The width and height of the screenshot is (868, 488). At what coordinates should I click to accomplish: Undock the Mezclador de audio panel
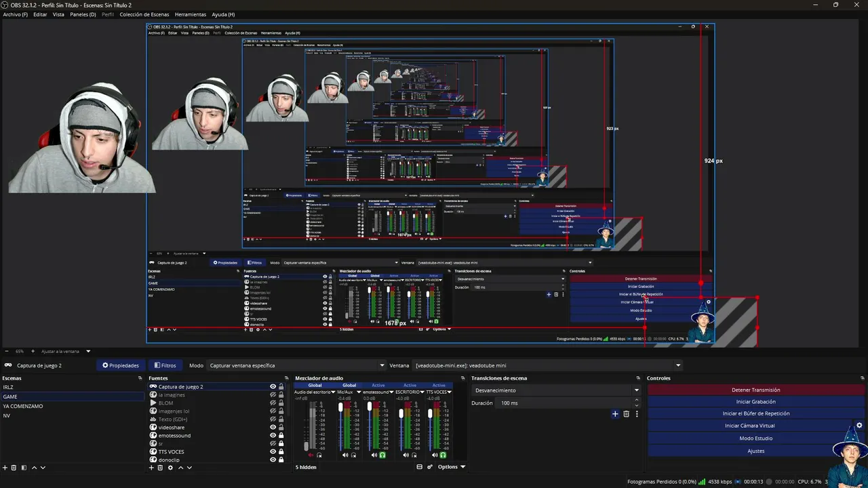tap(463, 378)
